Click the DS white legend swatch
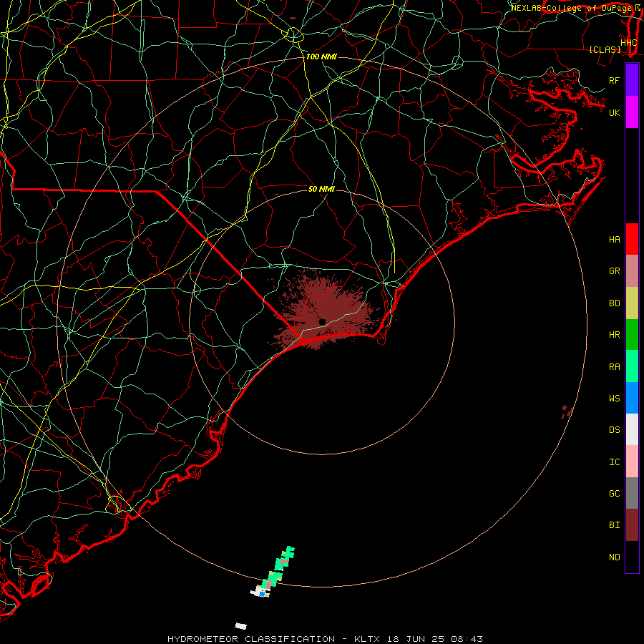The height and width of the screenshot is (644, 644). (x=632, y=429)
